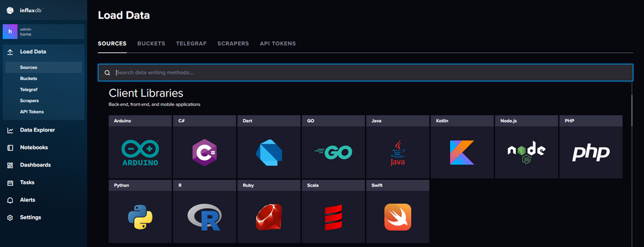Click the Kotlin tile header label
This screenshot has height=247, width=644.
[x=442, y=121]
